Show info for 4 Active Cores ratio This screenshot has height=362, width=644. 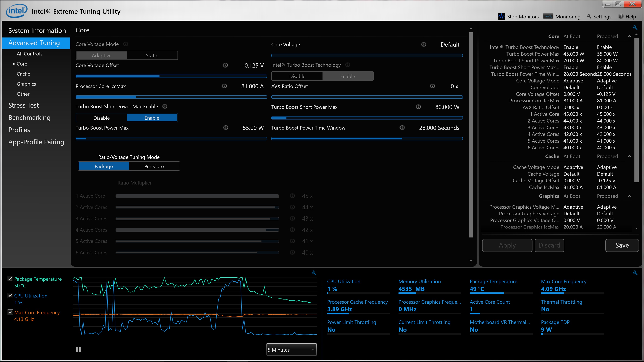[x=292, y=230]
